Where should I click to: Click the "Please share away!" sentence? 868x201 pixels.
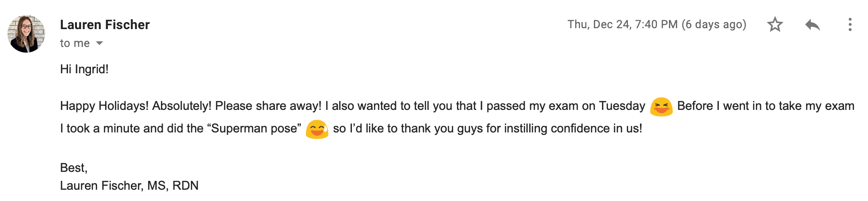268,106
